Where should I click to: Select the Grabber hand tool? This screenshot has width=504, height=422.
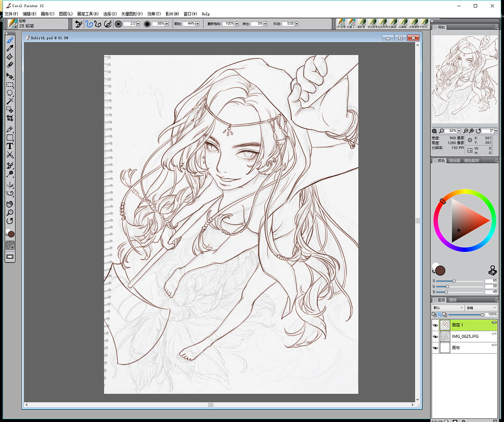coord(10,204)
